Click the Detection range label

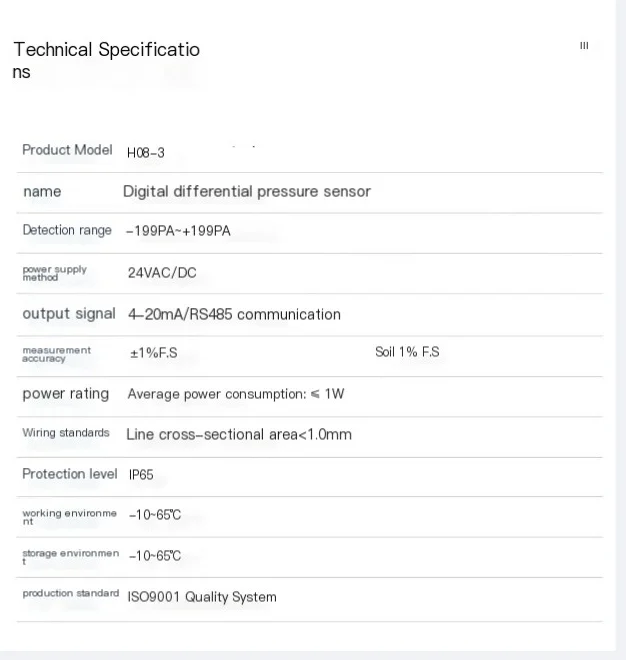coord(67,230)
